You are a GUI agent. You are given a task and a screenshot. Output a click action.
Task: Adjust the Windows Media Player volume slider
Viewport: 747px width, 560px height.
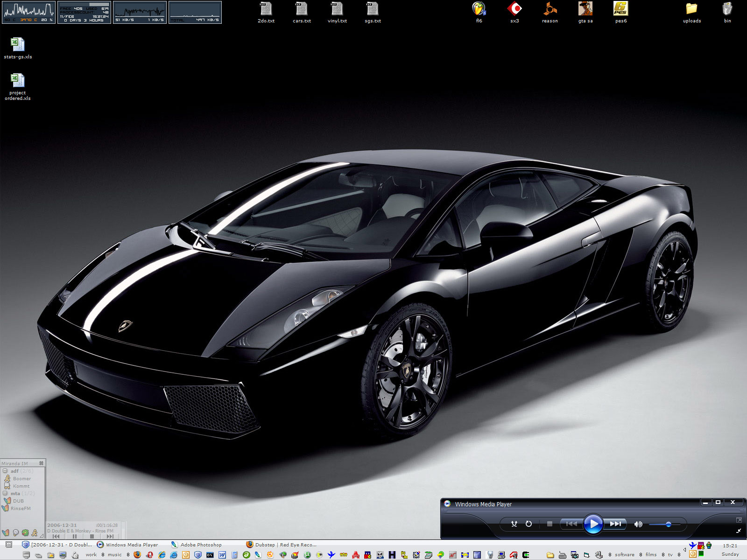point(668,525)
